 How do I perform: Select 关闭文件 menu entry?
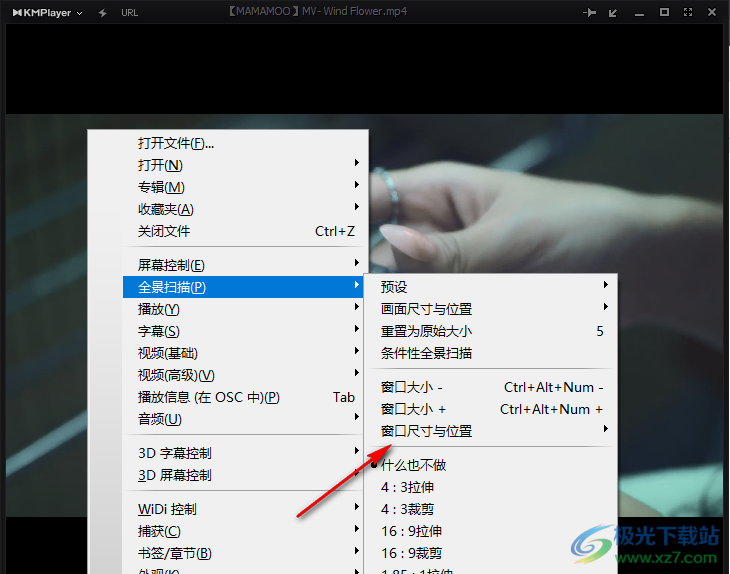[245, 231]
